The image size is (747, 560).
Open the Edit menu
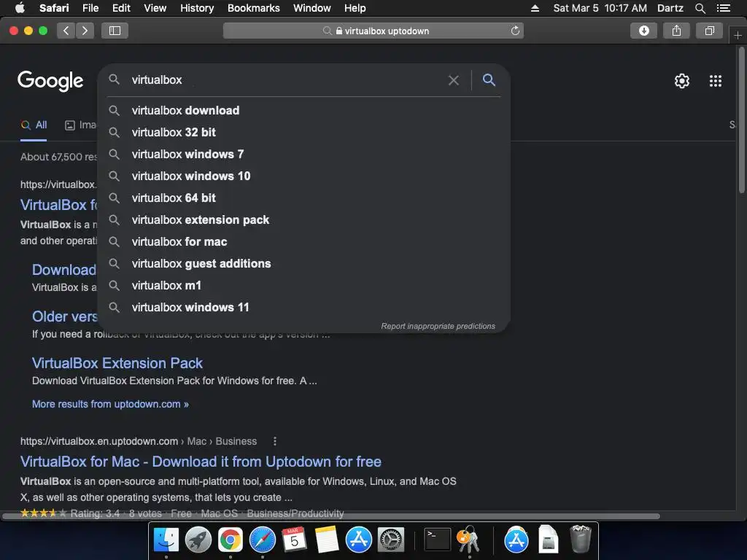121,8
